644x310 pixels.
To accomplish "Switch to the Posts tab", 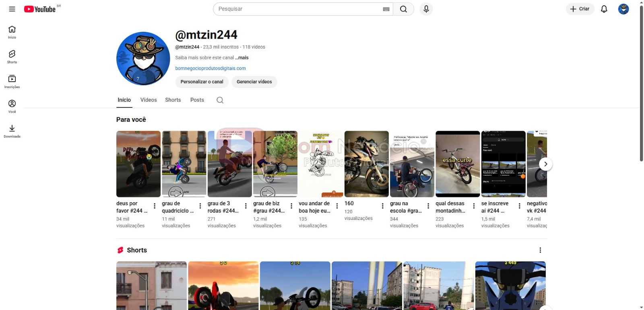I will pyautogui.click(x=197, y=100).
